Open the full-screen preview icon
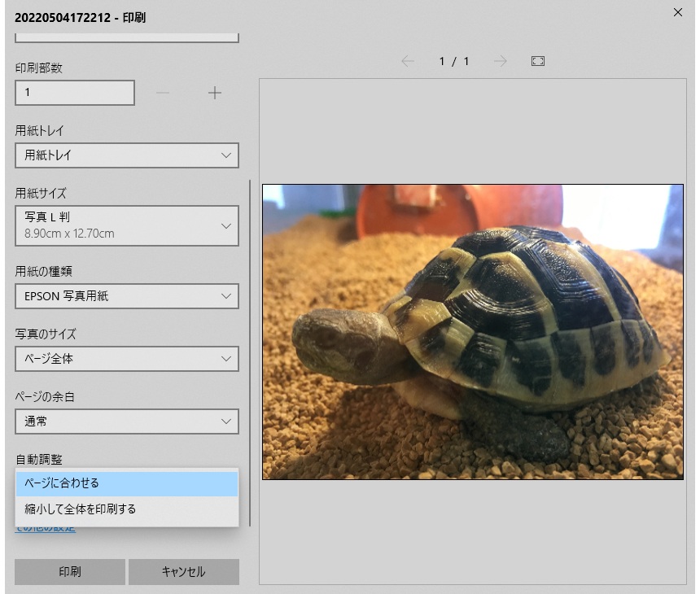Image resolution: width=700 pixels, height=594 pixels. pos(537,61)
